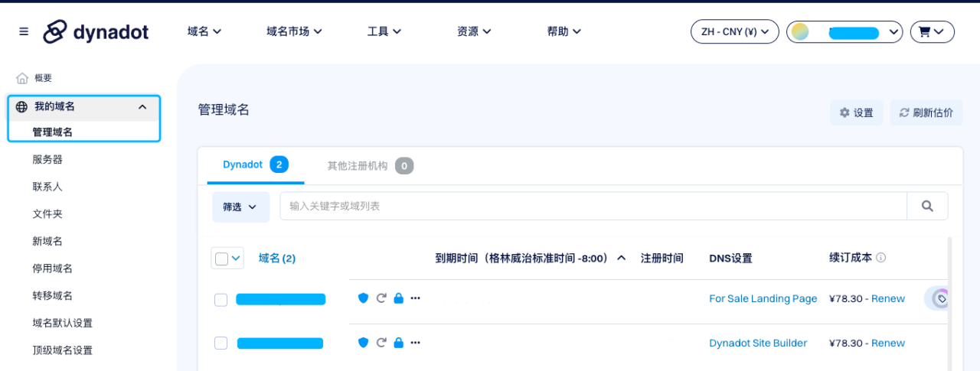The image size is (980, 371).
Task: Open 管理域名 in the sidebar
Action: coord(52,132)
